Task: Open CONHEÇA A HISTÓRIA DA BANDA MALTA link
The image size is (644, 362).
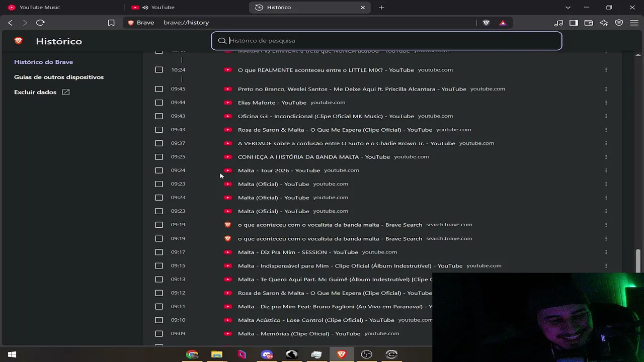Action: point(314,157)
